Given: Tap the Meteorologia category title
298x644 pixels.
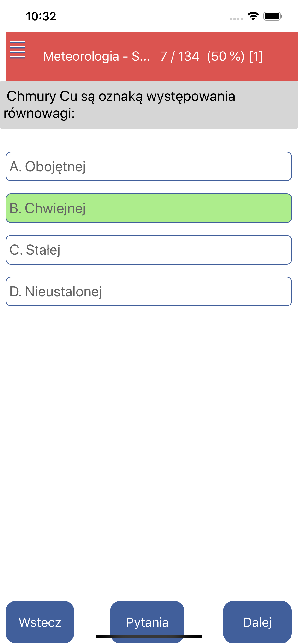Looking at the screenshot, I should click(x=96, y=56).
